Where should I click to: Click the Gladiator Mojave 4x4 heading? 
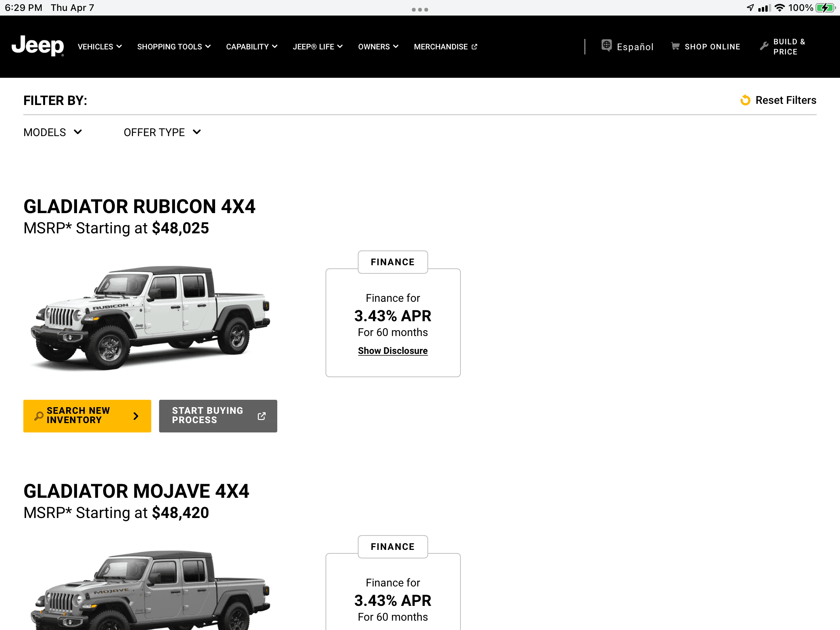click(x=136, y=491)
